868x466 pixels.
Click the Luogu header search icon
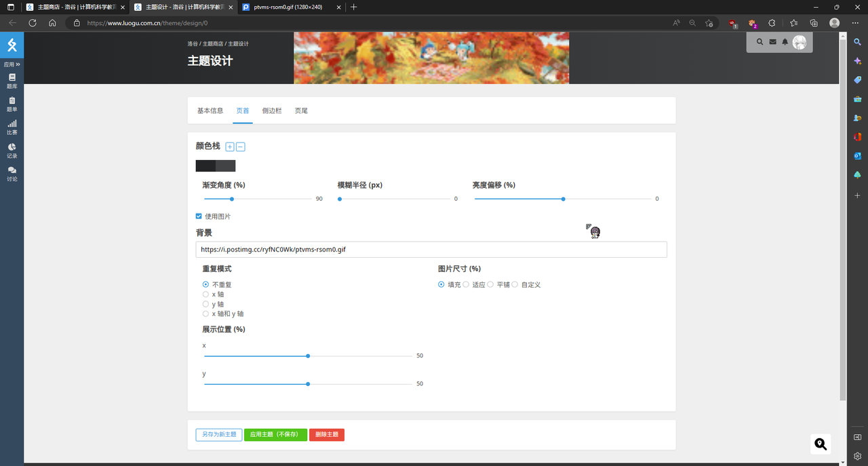tap(759, 42)
